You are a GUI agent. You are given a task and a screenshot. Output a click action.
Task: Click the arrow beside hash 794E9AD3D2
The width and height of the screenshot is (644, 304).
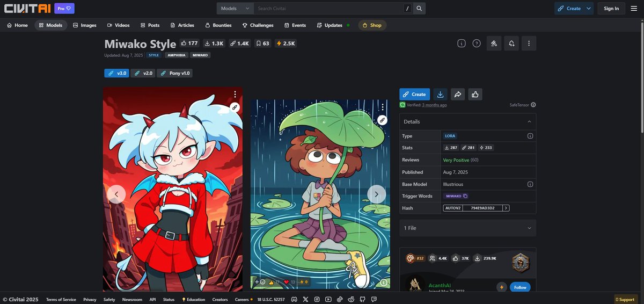(506, 208)
